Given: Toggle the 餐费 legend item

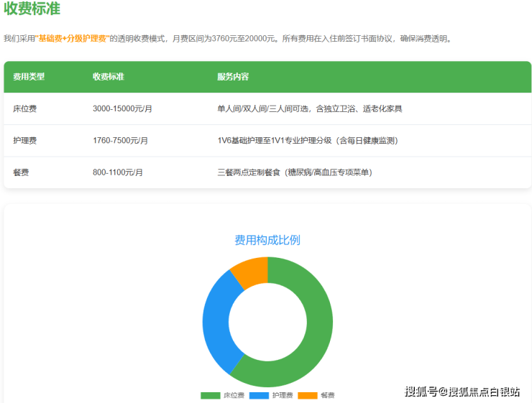Looking at the screenshot, I should pos(317,395).
